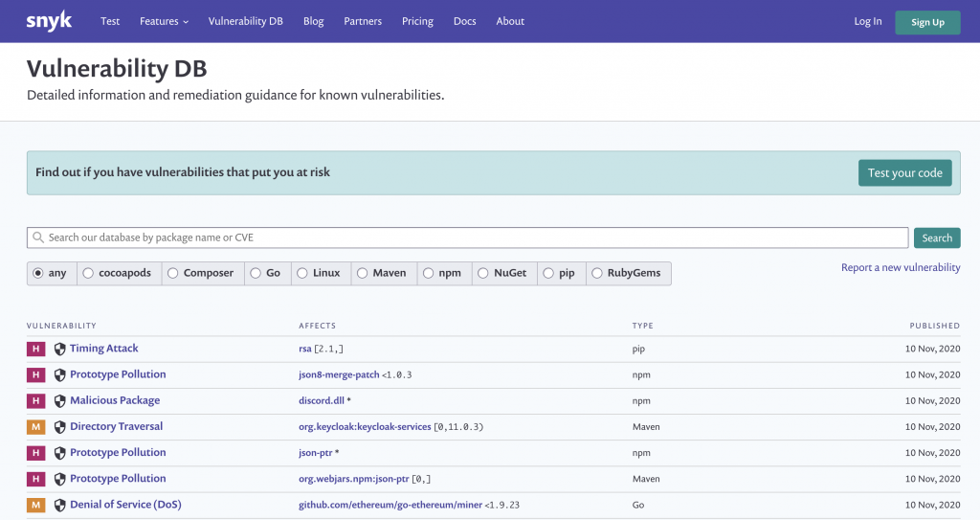Click the TYPE column header
This screenshot has height=520, width=980.
(642, 326)
